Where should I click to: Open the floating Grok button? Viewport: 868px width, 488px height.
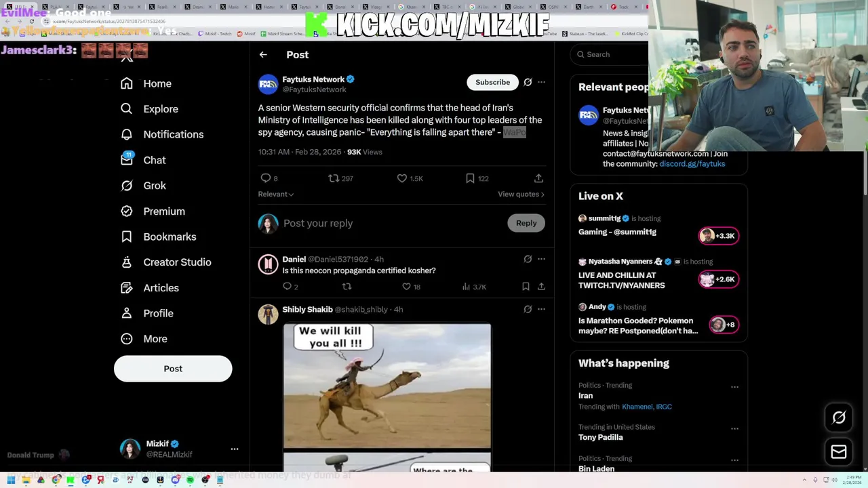pyautogui.click(x=839, y=418)
